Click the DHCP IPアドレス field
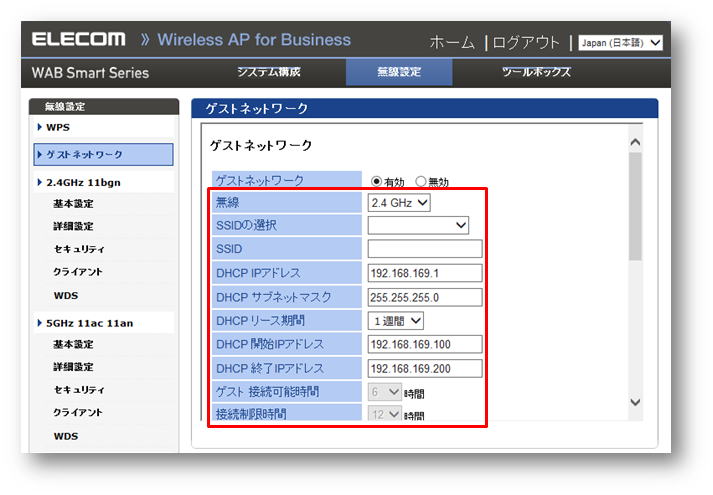This screenshot has width=713, height=495. [425, 273]
